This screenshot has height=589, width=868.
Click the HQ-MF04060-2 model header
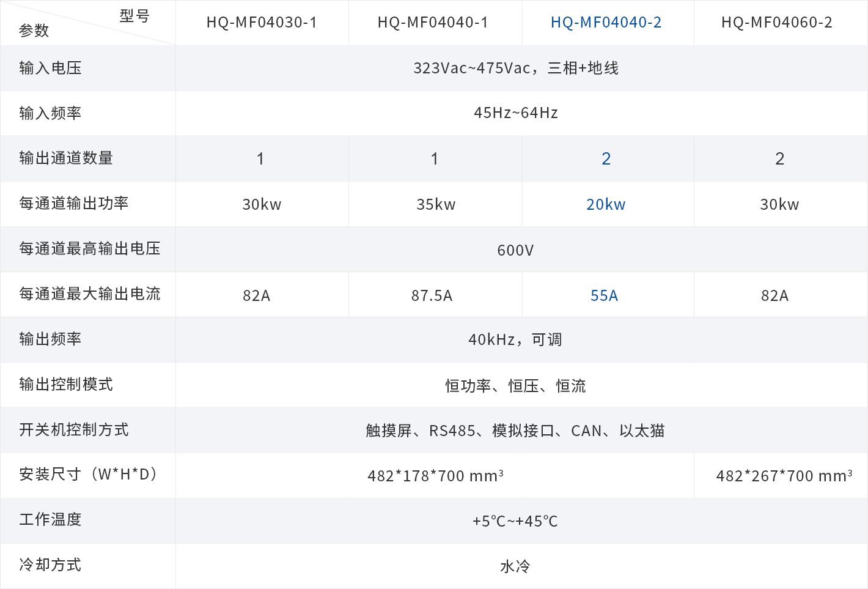point(776,23)
